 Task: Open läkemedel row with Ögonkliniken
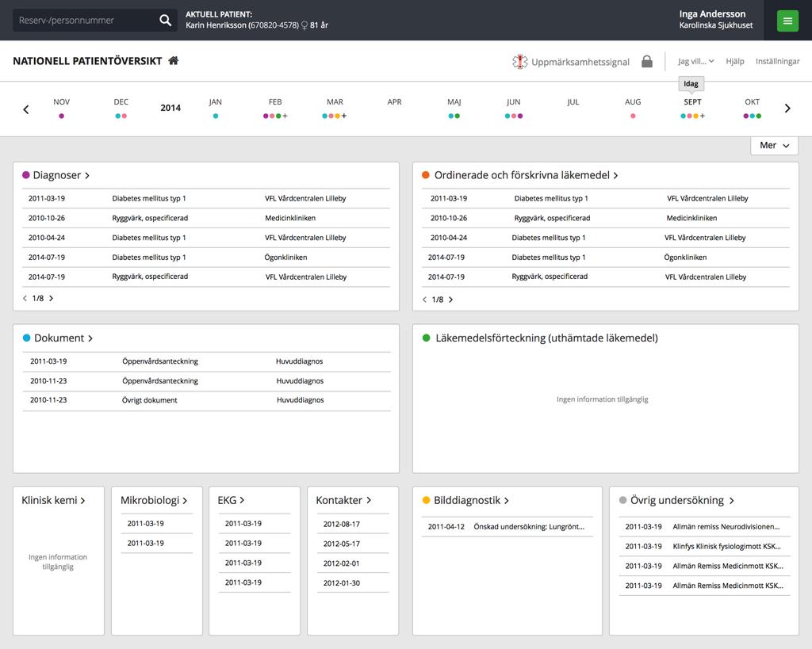(x=605, y=258)
